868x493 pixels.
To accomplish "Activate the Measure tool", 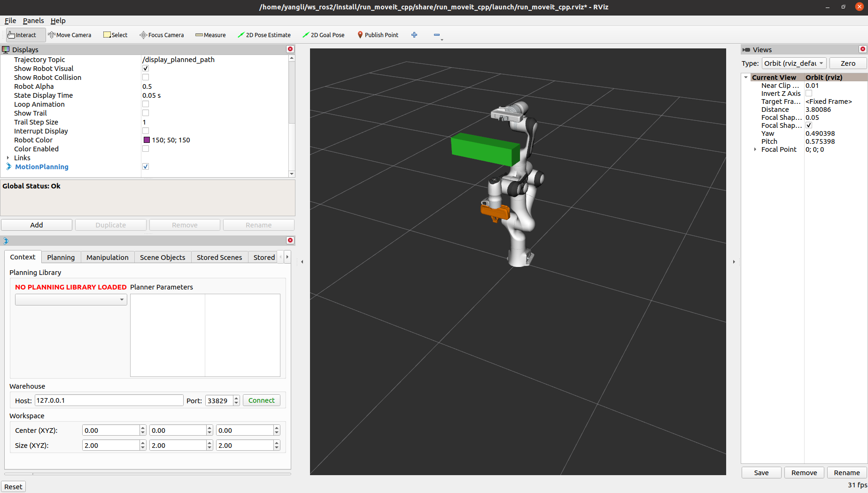I will 210,35.
